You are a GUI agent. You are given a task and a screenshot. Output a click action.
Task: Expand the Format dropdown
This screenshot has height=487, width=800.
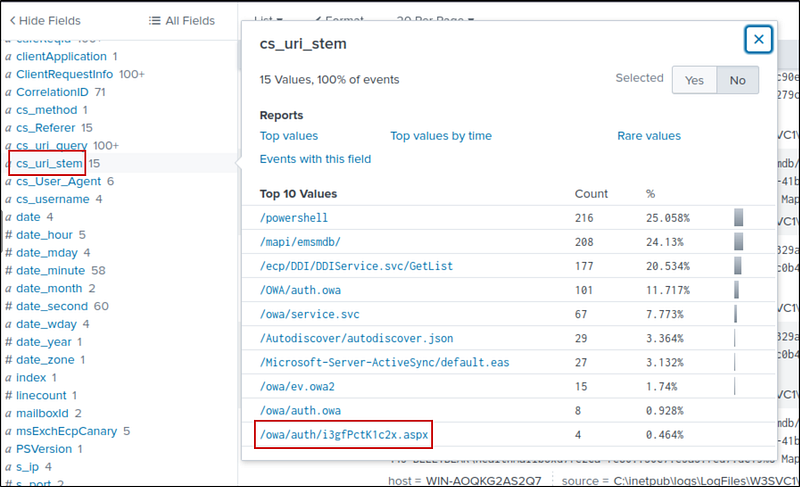pos(339,18)
